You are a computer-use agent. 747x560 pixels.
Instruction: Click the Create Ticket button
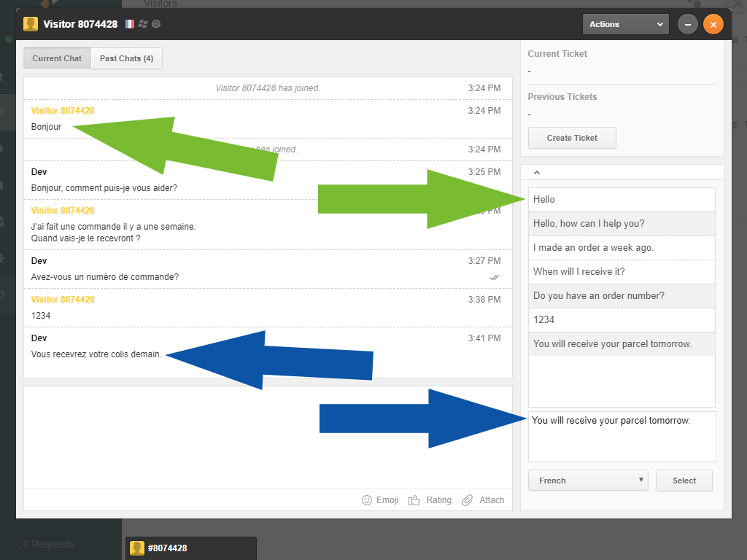(x=572, y=138)
